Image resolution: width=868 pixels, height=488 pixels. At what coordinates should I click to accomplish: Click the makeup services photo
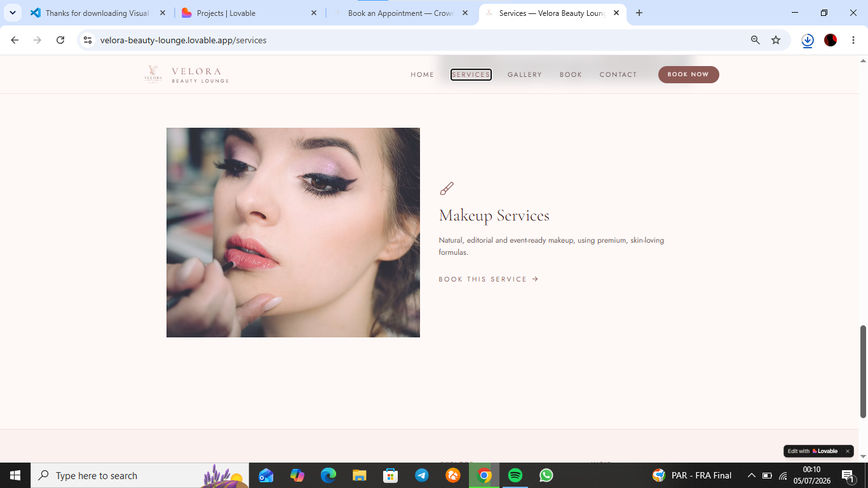tap(293, 233)
